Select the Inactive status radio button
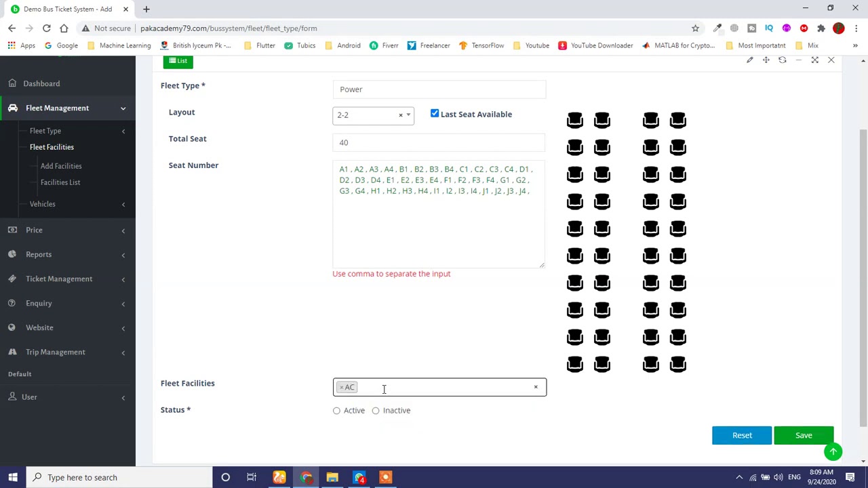The height and width of the screenshot is (488, 868). (x=376, y=411)
